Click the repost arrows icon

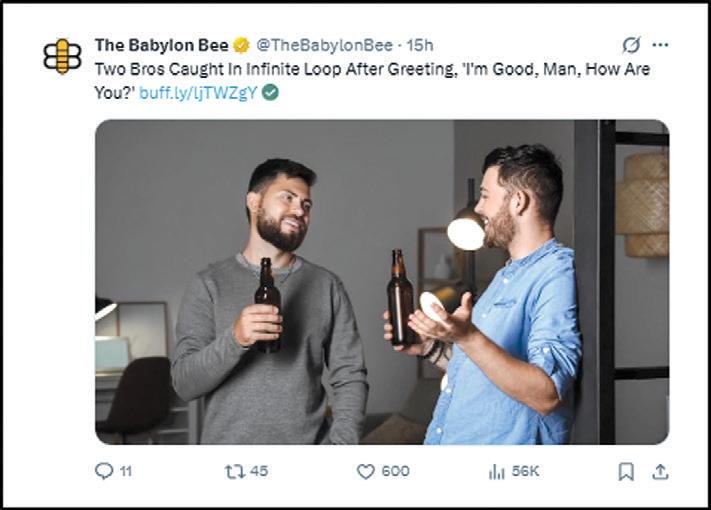click(x=235, y=471)
